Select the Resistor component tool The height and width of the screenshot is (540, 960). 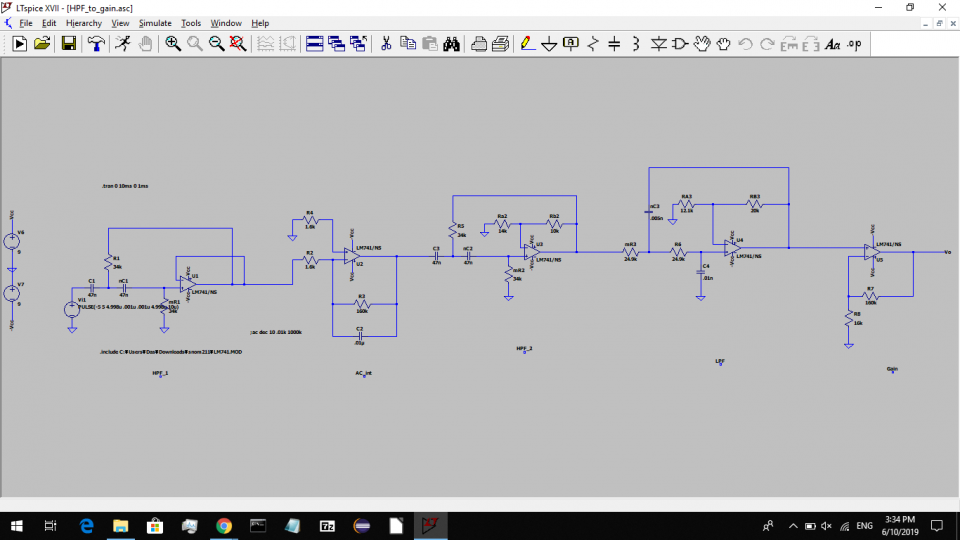(593, 43)
